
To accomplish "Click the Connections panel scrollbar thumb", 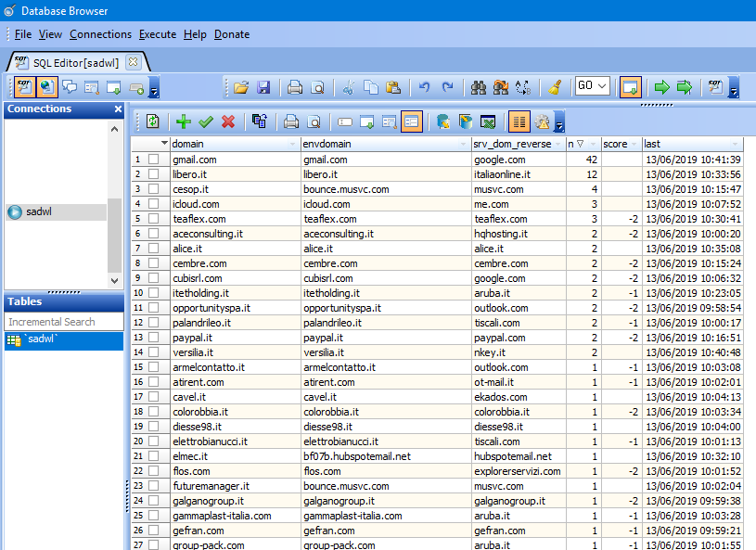I will point(115,236).
